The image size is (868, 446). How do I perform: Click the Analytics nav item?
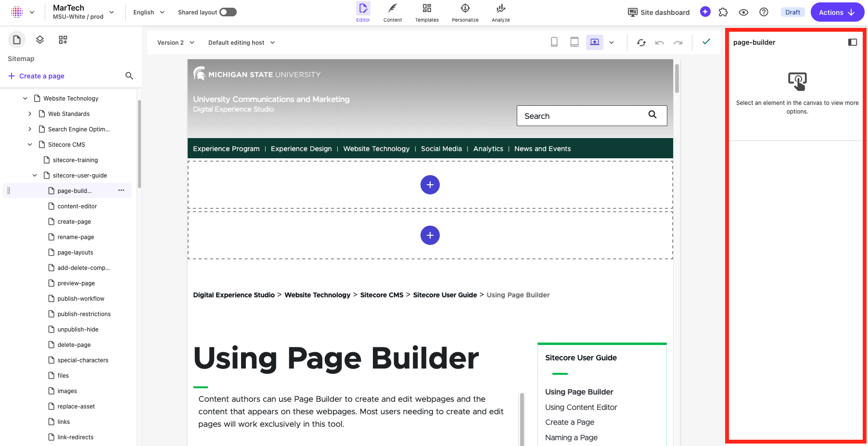point(488,149)
